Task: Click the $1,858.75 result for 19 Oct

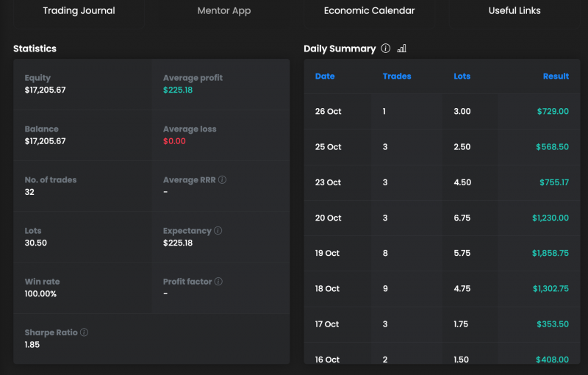Action: (x=550, y=254)
